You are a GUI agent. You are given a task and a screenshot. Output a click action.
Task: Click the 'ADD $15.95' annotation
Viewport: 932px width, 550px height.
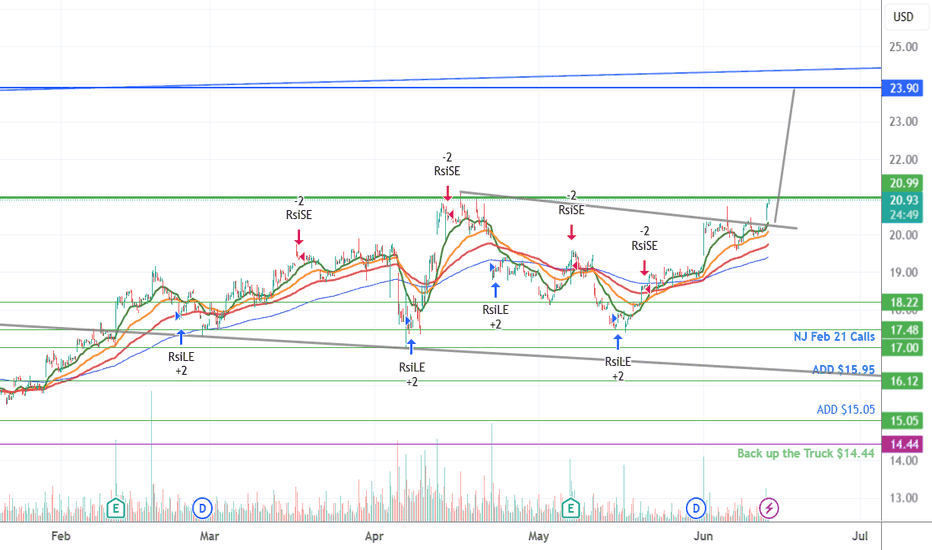coord(843,369)
